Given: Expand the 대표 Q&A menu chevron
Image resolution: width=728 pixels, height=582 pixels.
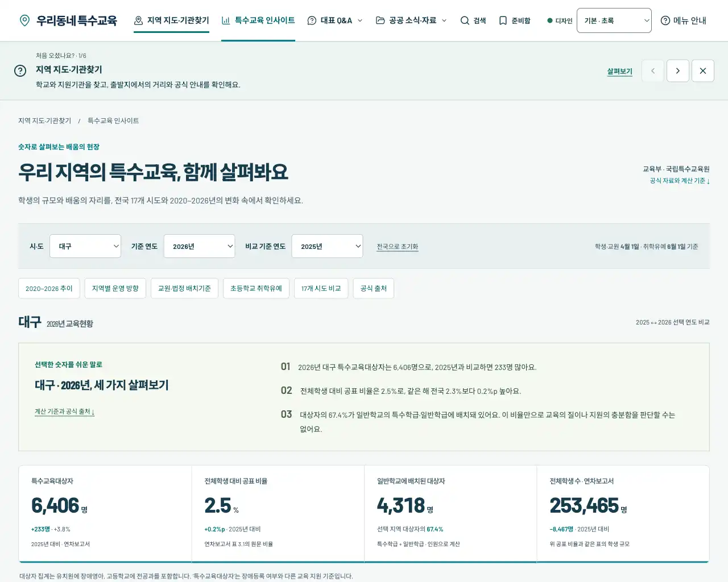Looking at the screenshot, I should click(x=360, y=20).
